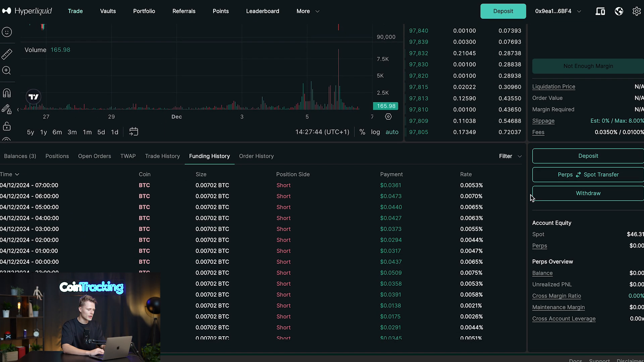Sort by the Time column header
Image resolution: width=644 pixels, height=362 pixels.
9,174
